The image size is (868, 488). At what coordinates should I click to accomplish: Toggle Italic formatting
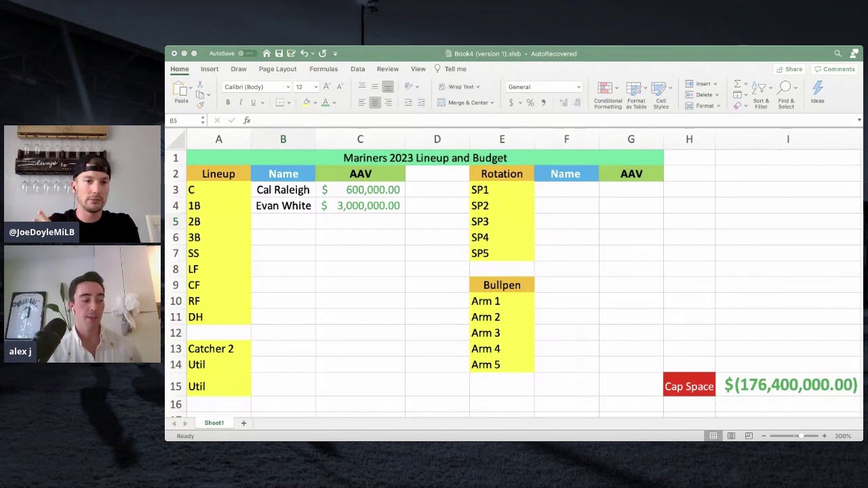(240, 102)
